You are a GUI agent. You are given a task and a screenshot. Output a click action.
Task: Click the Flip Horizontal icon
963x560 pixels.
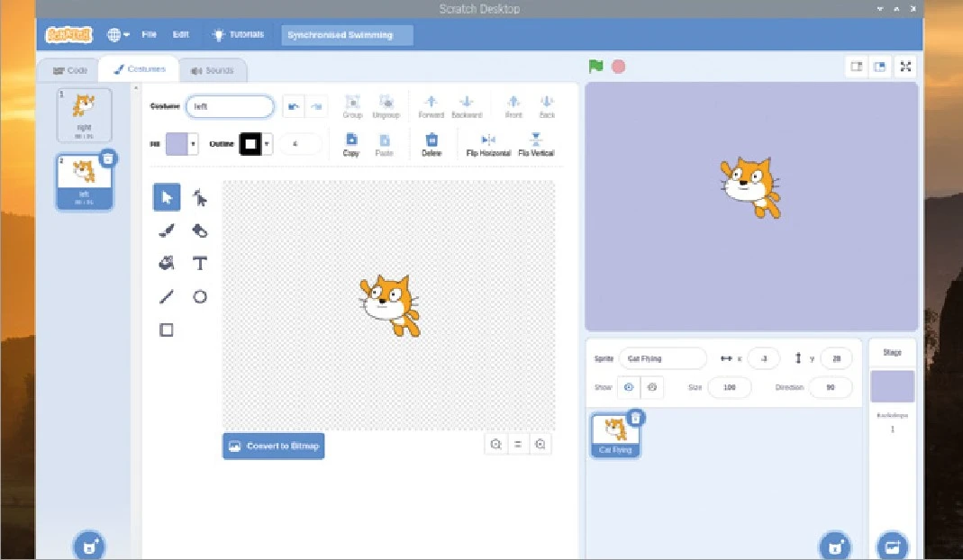point(488,140)
